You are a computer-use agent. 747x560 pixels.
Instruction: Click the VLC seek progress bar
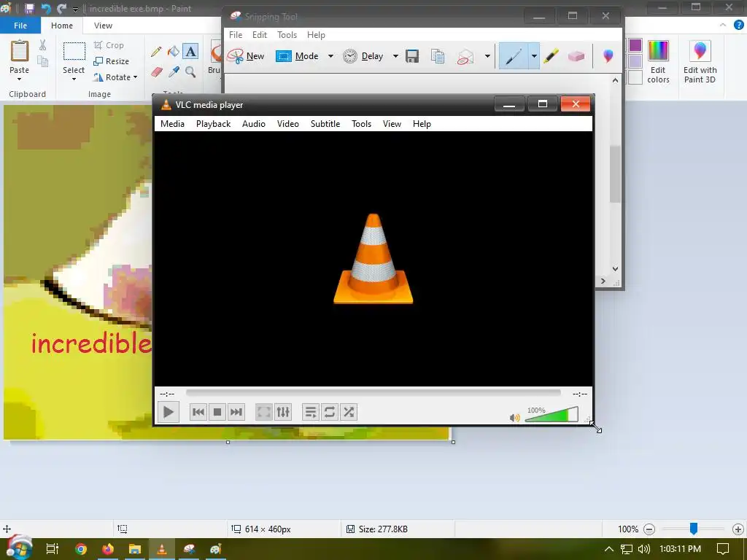pos(373,393)
